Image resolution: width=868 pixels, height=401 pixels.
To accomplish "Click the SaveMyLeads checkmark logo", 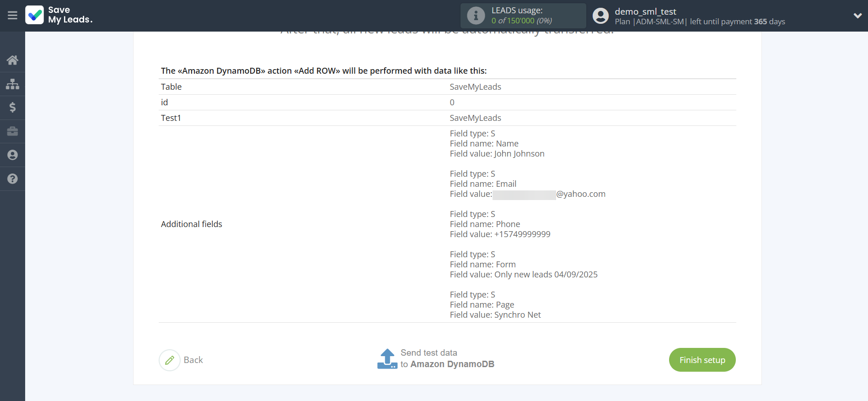I will [x=35, y=15].
